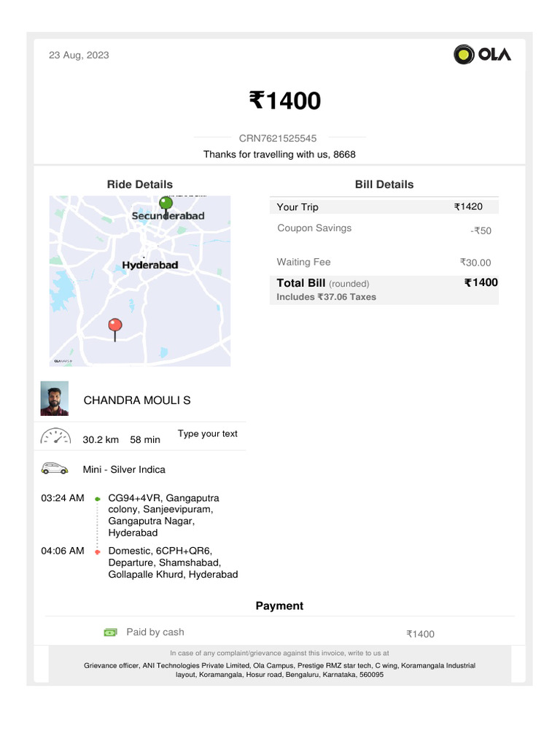Click the Ride Details heading
560x747 pixels.
pyautogui.click(x=140, y=185)
